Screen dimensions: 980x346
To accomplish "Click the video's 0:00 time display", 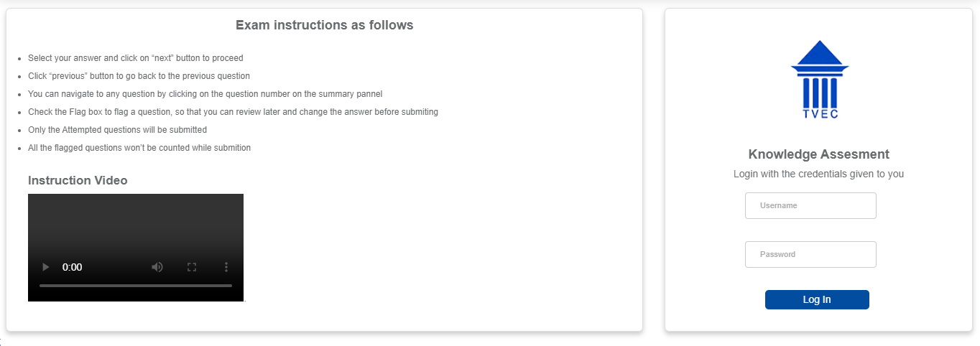I will (x=73, y=267).
